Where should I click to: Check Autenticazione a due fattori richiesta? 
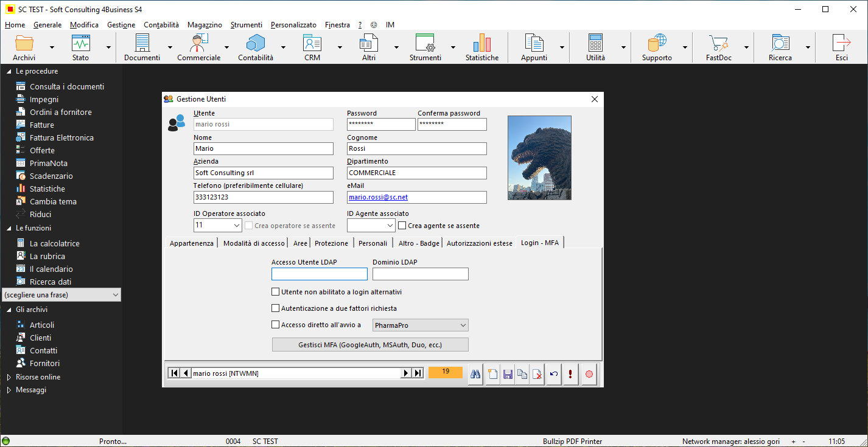pyautogui.click(x=276, y=308)
